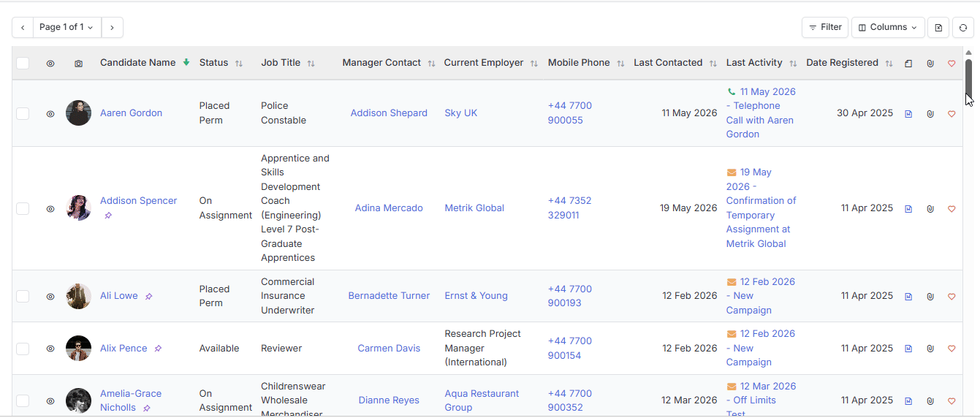Viewport: 980px width, 418px height.
Task: Click the paperclip column header icon
Action: 930,64
